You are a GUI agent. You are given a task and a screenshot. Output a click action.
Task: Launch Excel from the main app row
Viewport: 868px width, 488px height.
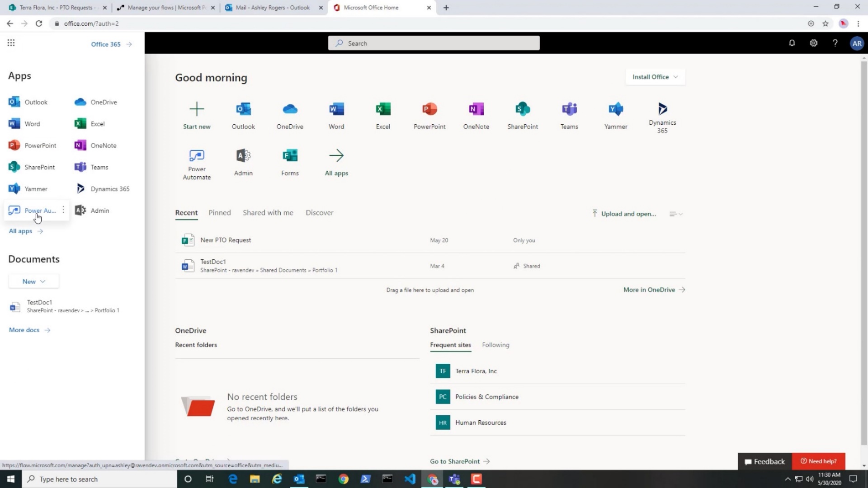pyautogui.click(x=383, y=116)
